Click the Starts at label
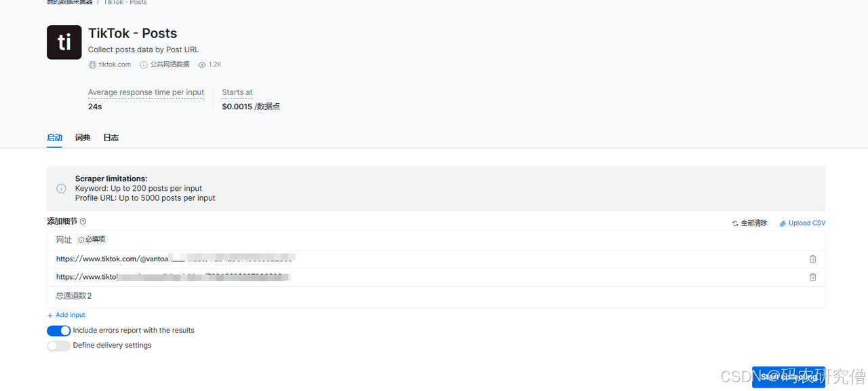This screenshot has width=868, height=391. pyautogui.click(x=237, y=92)
